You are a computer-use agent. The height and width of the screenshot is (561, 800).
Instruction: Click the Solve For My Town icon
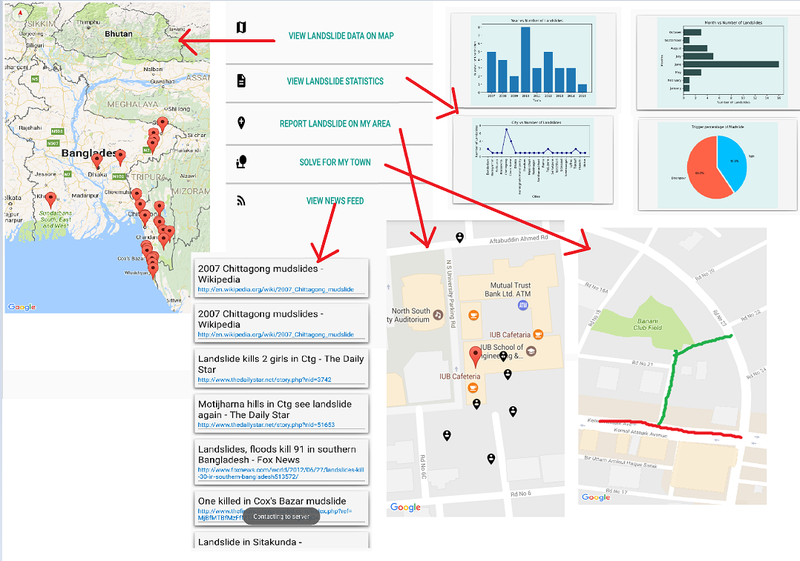(241, 162)
